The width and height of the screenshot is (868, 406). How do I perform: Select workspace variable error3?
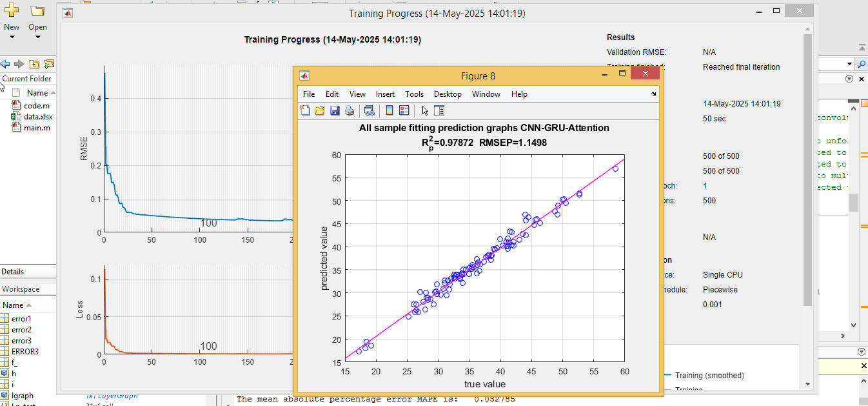pos(21,341)
